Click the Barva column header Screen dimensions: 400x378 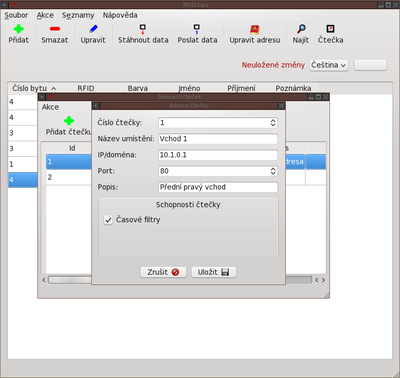[138, 88]
